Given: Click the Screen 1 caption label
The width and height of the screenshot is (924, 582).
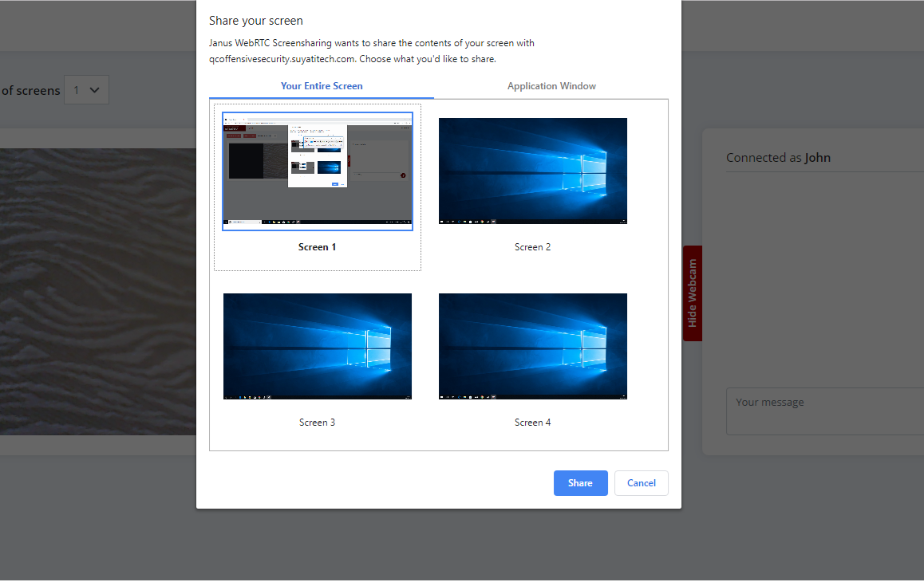Looking at the screenshot, I should tap(317, 246).
